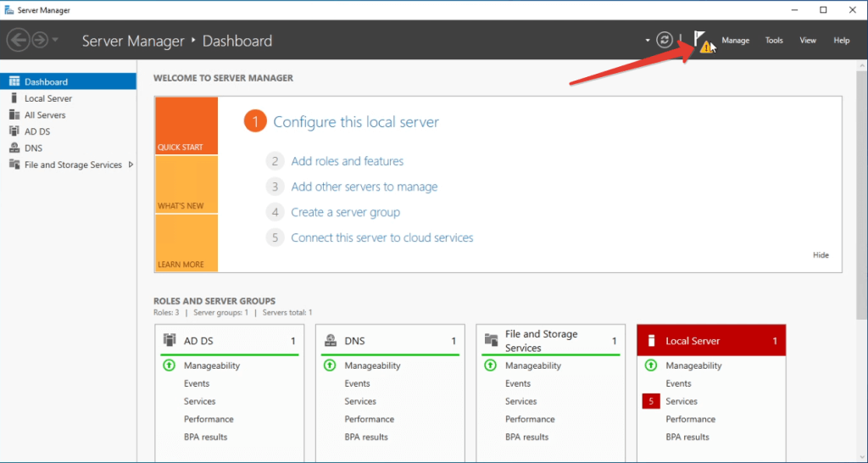
Task: Open the Manage menu
Action: coord(735,41)
